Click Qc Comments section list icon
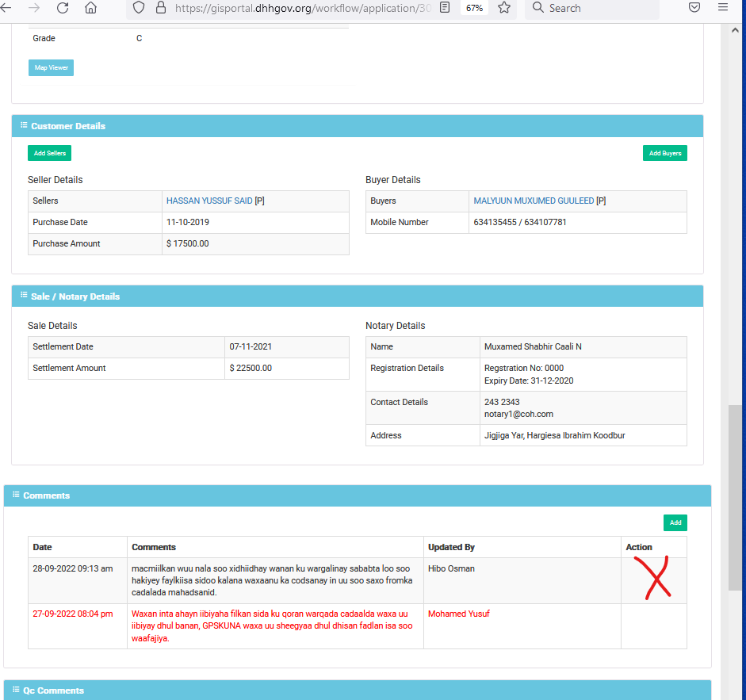This screenshot has width=746, height=700. [16, 689]
